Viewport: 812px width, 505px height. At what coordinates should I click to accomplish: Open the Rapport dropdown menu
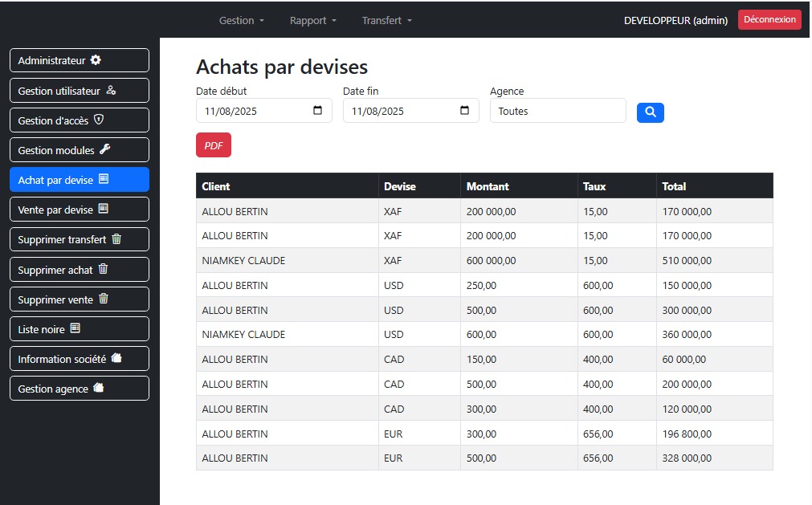[x=312, y=20]
